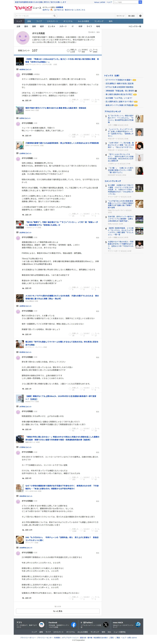
Task: Open topic 巨人悪夢 楽天に逆転サヨナラ負け
Action: (x=119, y=101)
